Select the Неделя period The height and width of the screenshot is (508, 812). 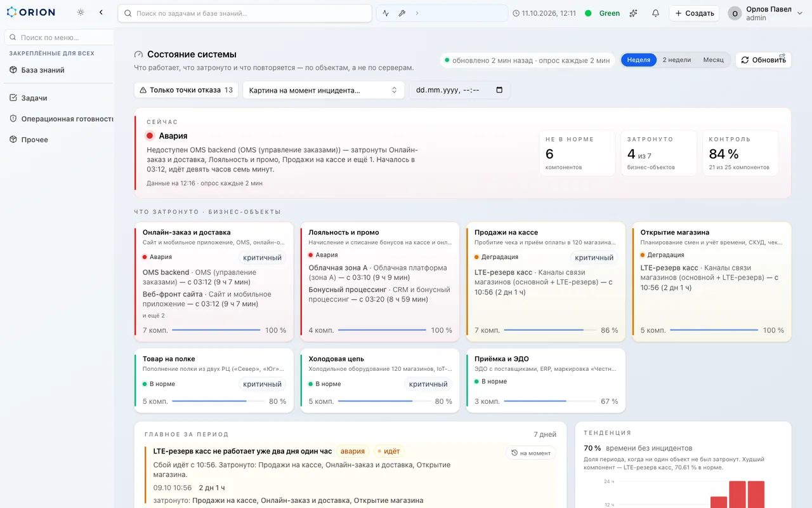click(x=639, y=60)
